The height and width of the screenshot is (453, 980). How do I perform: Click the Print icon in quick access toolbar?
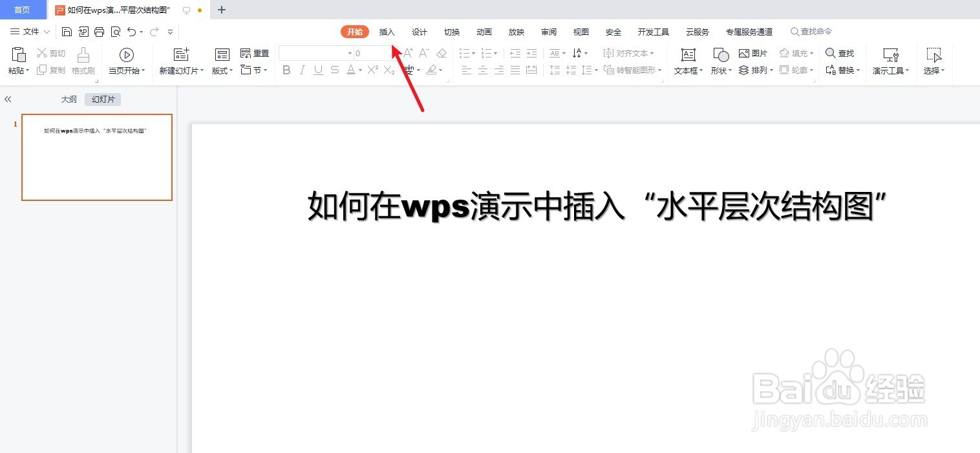point(99,32)
